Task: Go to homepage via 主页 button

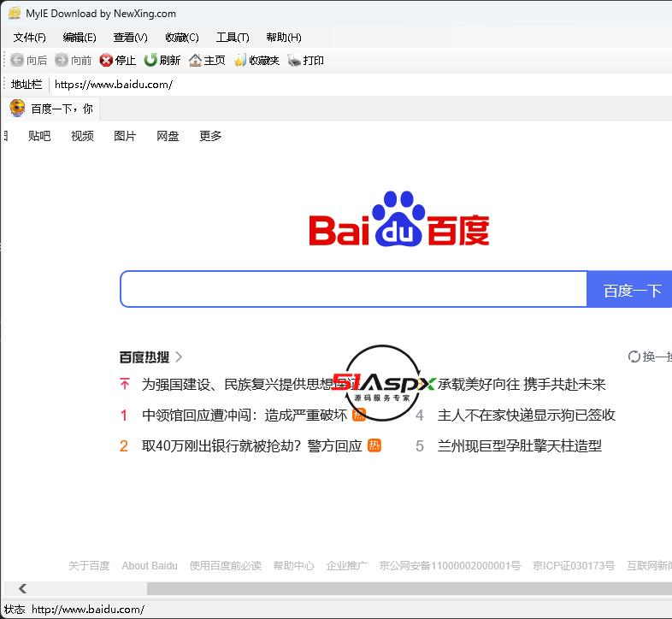Action: point(207,60)
